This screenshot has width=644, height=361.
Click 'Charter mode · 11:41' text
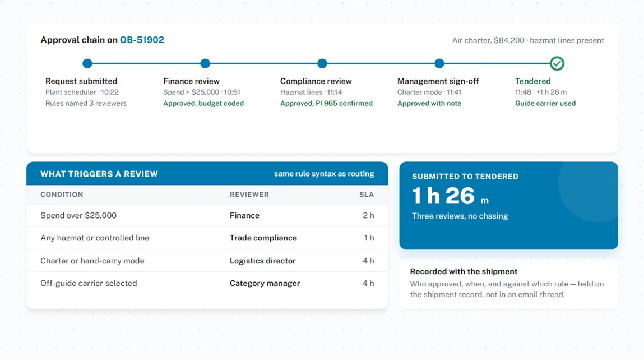point(429,92)
